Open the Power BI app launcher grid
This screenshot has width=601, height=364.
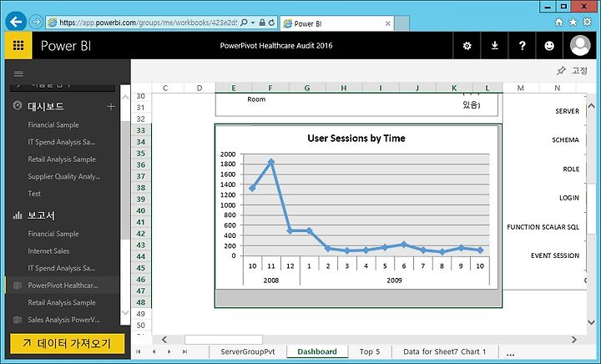tap(18, 46)
